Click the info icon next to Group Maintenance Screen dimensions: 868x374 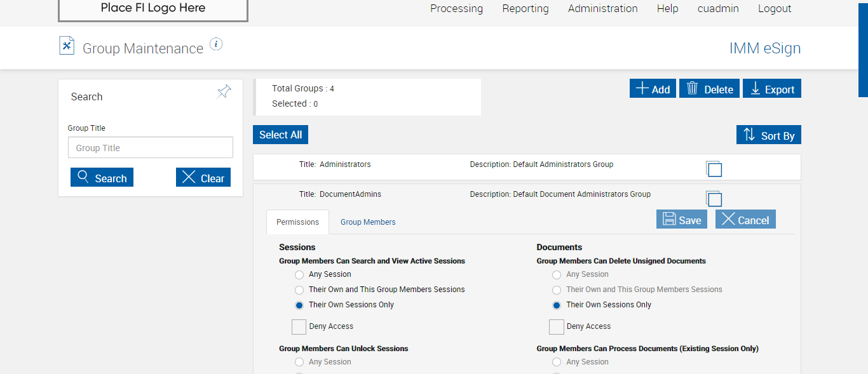coord(216,44)
